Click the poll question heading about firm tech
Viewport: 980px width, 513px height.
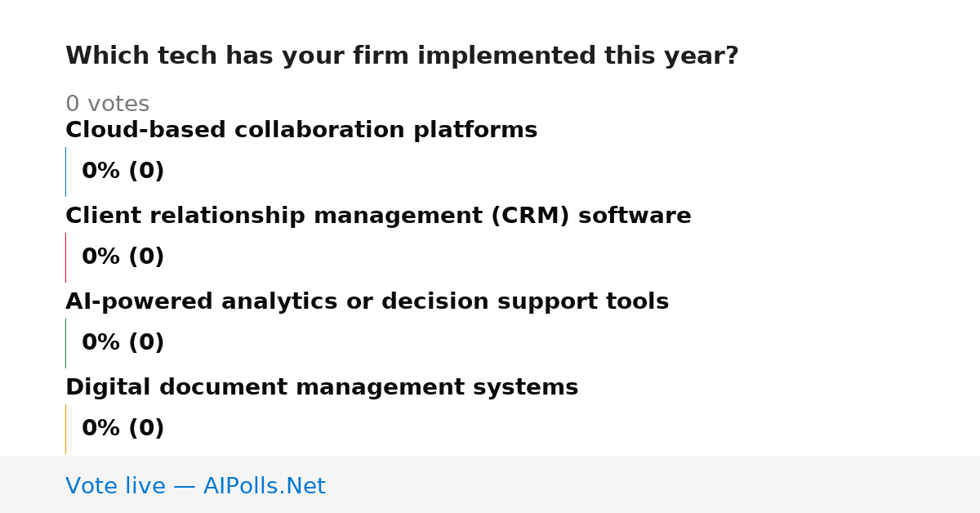[402, 56]
